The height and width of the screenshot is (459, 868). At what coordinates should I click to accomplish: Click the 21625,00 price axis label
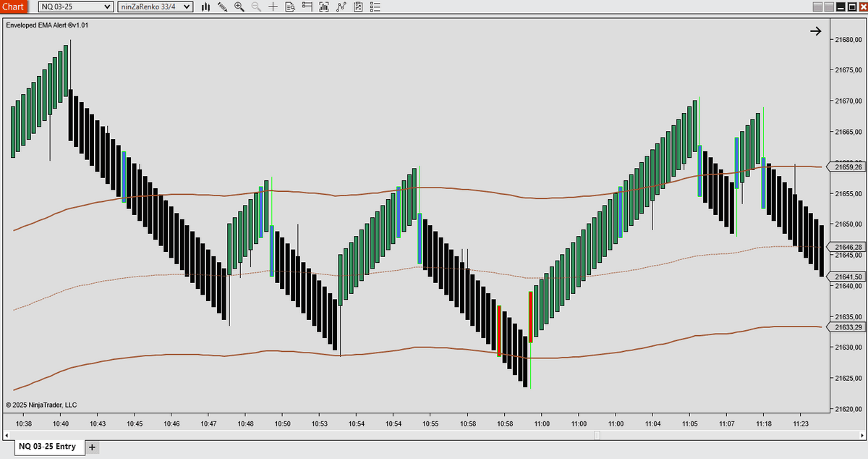click(850, 379)
